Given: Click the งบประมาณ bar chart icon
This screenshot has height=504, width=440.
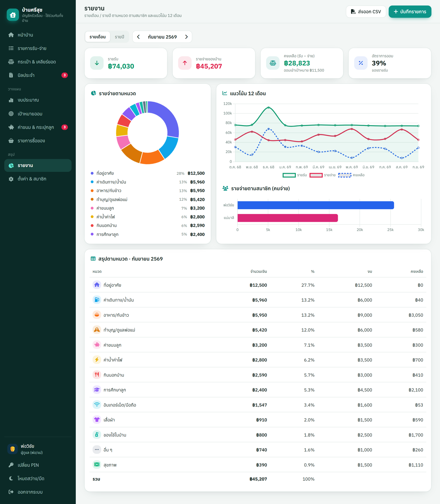Looking at the screenshot, I should pyautogui.click(x=11, y=100).
